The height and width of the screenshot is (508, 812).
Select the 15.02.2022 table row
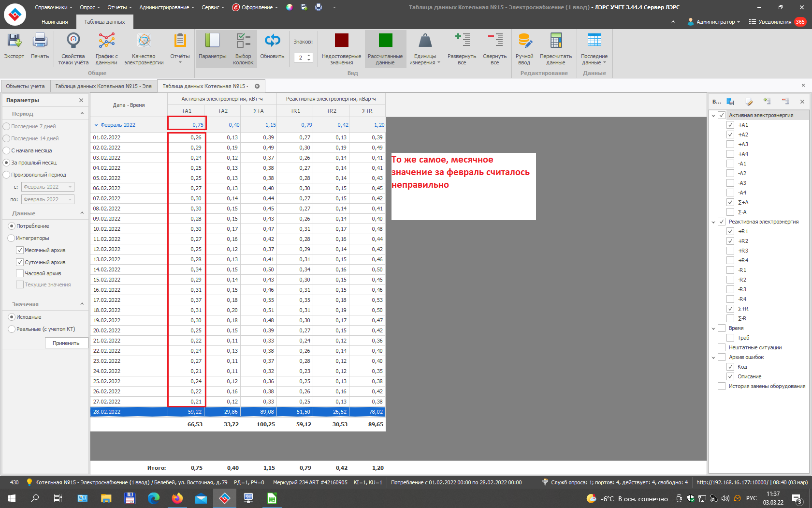point(238,280)
